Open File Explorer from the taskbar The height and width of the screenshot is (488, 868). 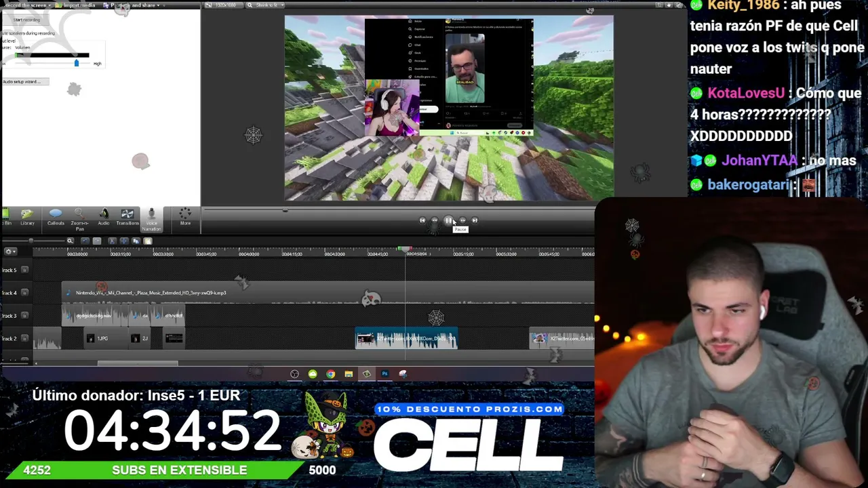pos(349,374)
